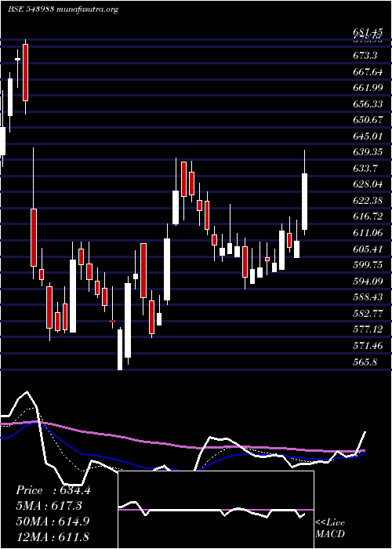This screenshot has height=549, width=392.
Task: Click the 12MA : 611.8 readout
Action: click(x=53, y=536)
